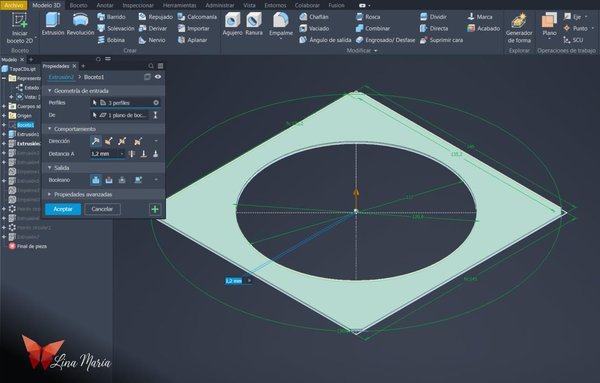The height and width of the screenshot is (383, 600).
Task: Choose the Ángulo de salida draft tool
Action: pyautogui.click(x=325, y=40)
